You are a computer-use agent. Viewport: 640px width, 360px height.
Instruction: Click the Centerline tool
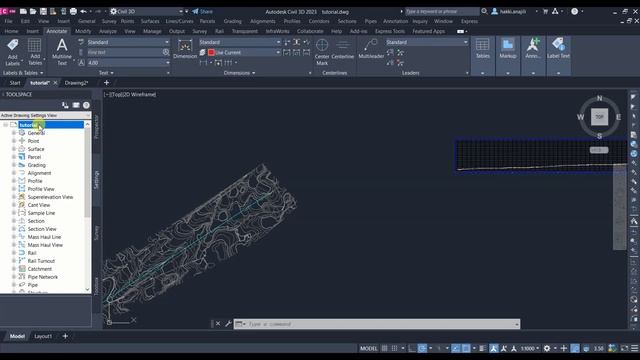click(x=342, y=49)
